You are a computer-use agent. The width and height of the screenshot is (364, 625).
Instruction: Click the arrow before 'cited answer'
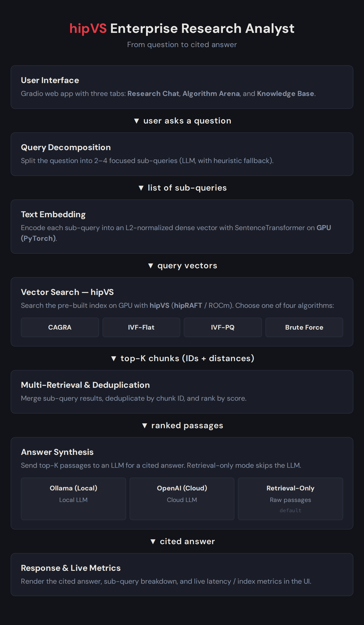click(x=153, y=542)
